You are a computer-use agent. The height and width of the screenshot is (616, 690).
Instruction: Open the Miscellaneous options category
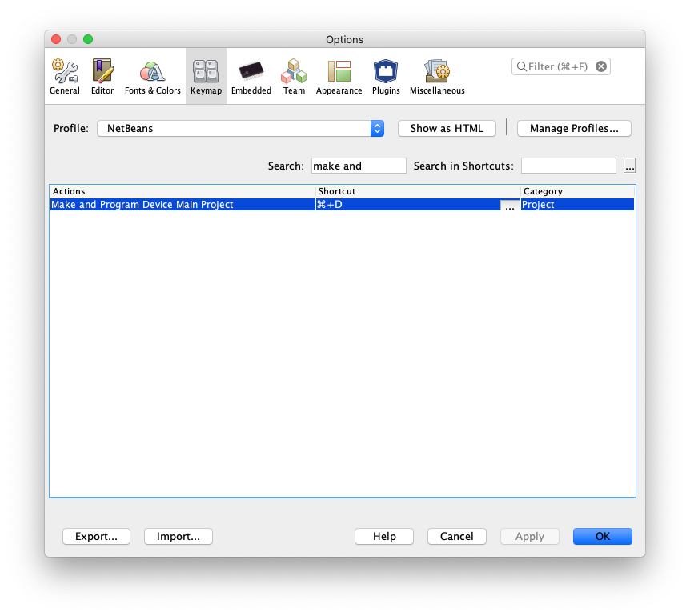pos(437,76)
